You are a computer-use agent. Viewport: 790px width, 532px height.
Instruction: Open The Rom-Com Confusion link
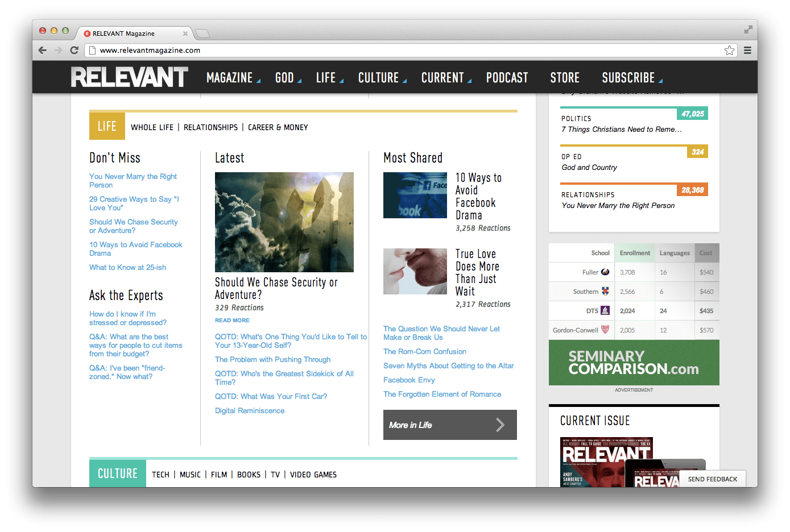[425, 351]
